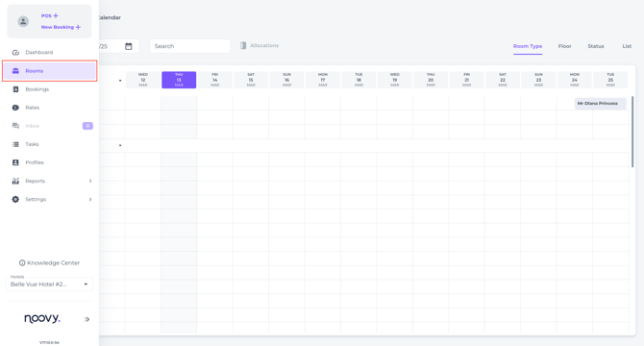Screen dimensions: 644x346
Task: Select Tue 18 Mar column header
Action: [359, 80]
